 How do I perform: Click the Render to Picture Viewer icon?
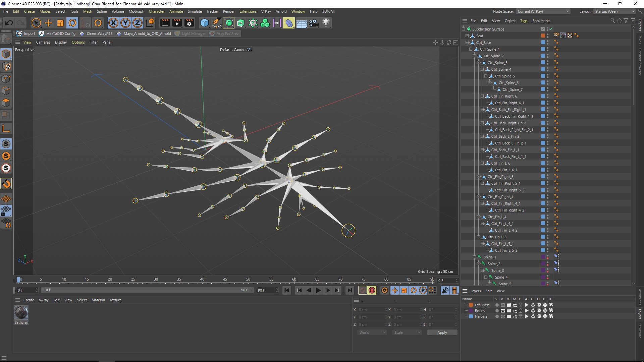point(177,23)
